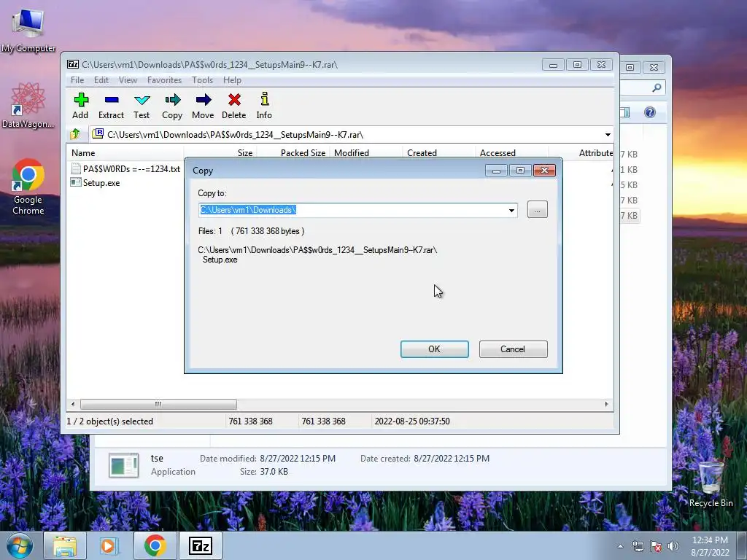Open Action Center flag icon in tray
Screen dimensions: 747x560
point(656,546)
